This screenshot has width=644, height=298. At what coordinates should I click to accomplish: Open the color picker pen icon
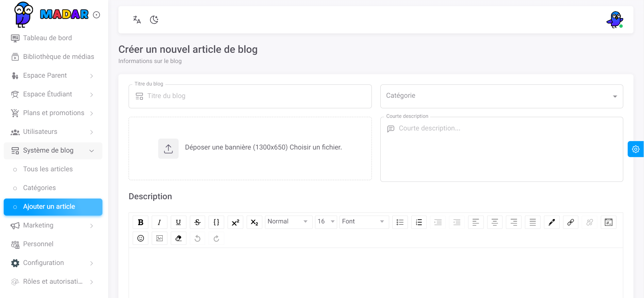tap(552, 222)
